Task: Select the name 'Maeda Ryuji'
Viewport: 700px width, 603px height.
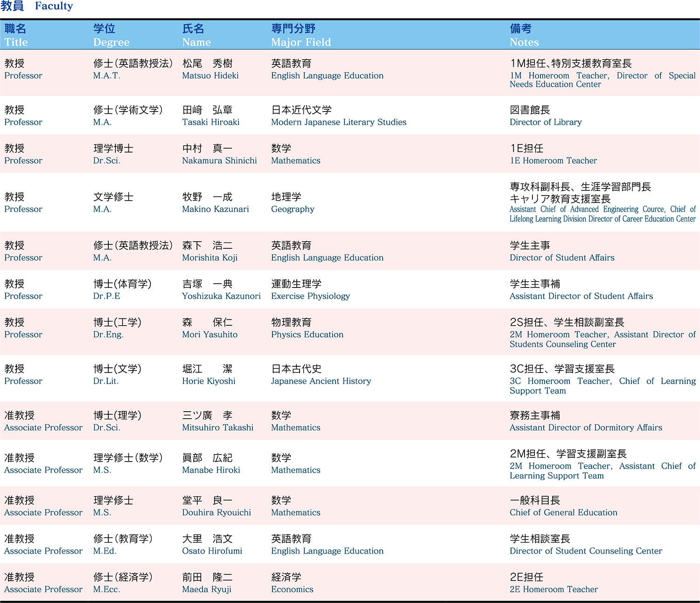Action: click(x=207, y=589)
